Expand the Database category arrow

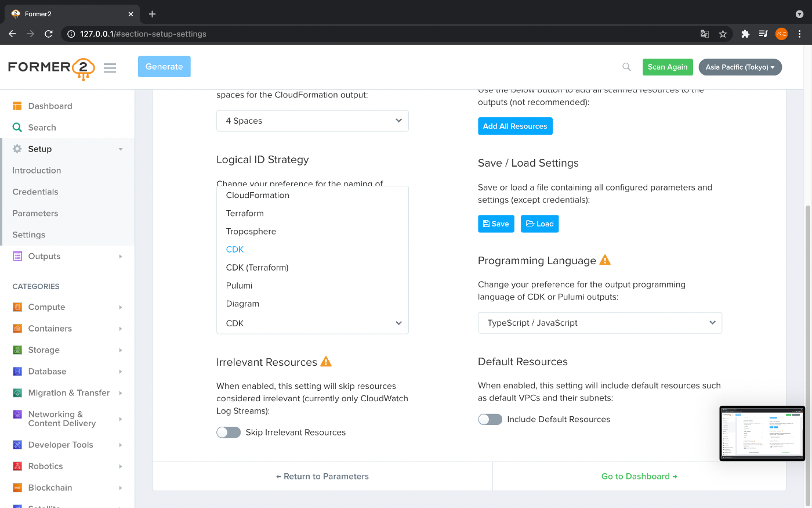[121, 372]
